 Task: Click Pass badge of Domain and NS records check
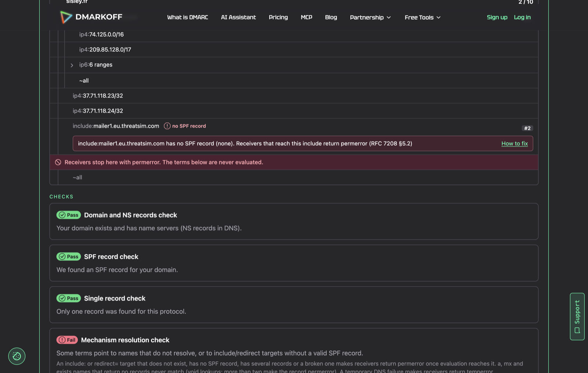click(69, 215)
